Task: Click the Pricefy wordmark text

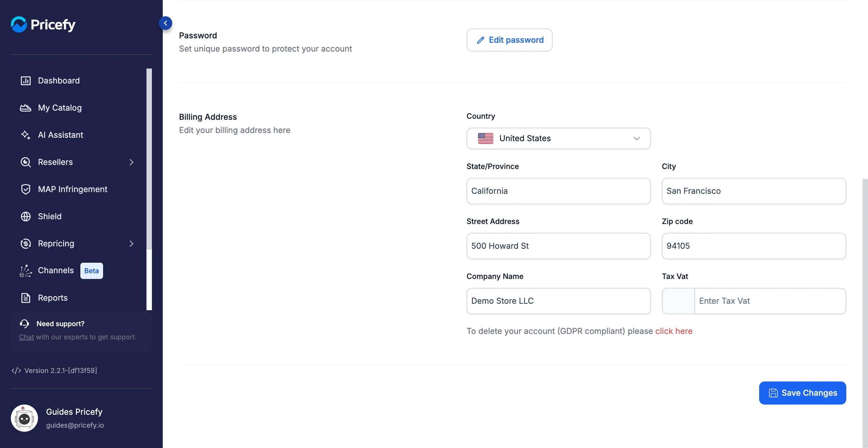Action: [x=53, y=25]
